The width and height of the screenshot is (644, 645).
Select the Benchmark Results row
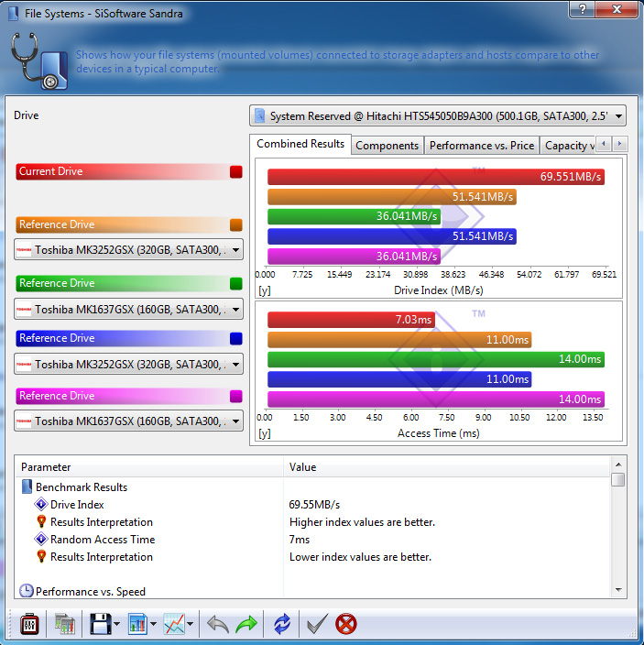tap(312, 487)
